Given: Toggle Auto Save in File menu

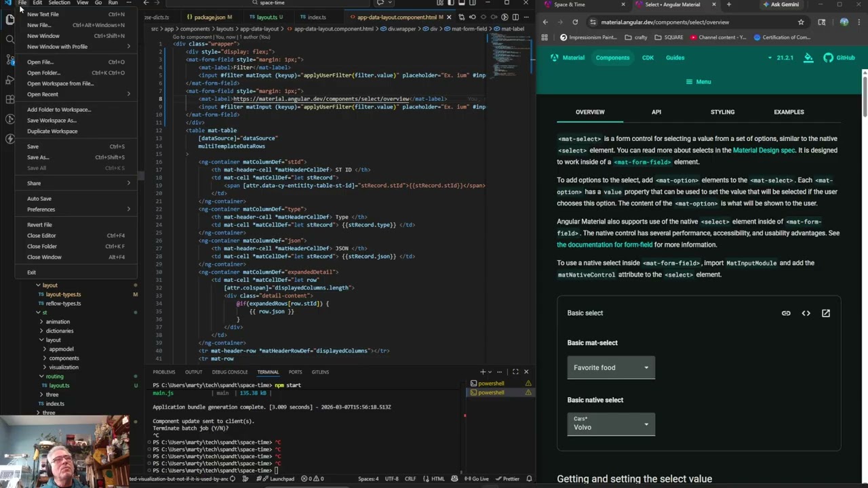Looking at the screenshot, I should (x=76, y=199).
